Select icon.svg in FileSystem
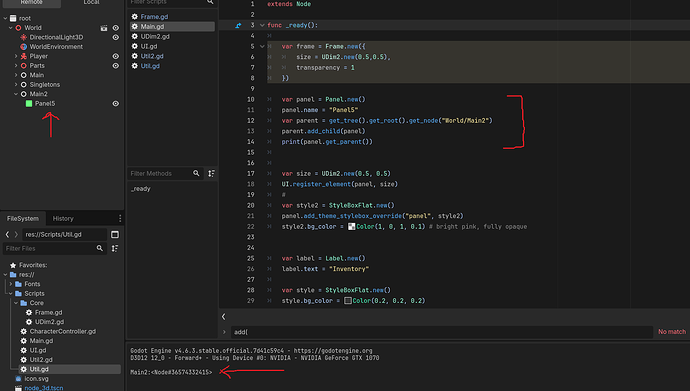690x391 pixels. 37,379
